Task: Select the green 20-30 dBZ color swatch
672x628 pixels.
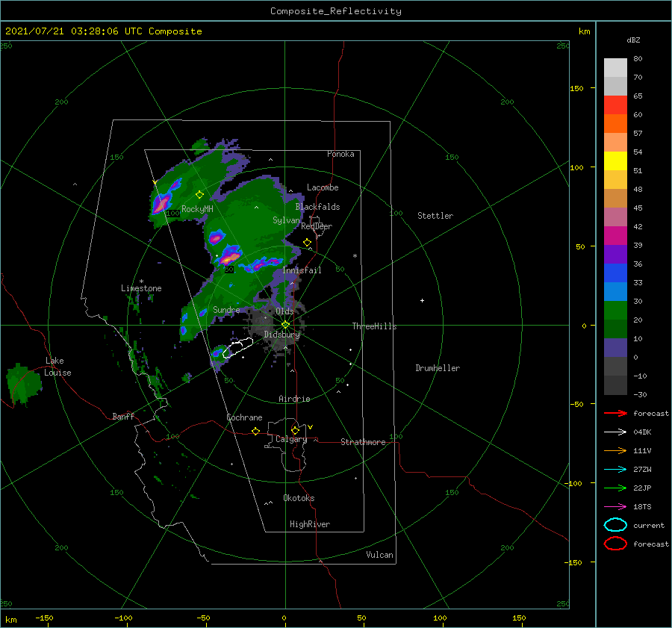Action: click(x=615, y=311)
